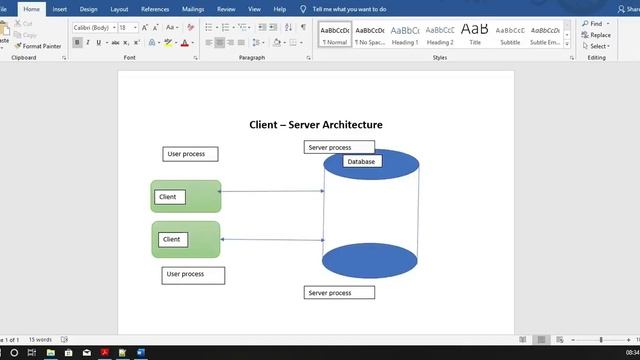Click the Text Effects icon

point(152,42)
